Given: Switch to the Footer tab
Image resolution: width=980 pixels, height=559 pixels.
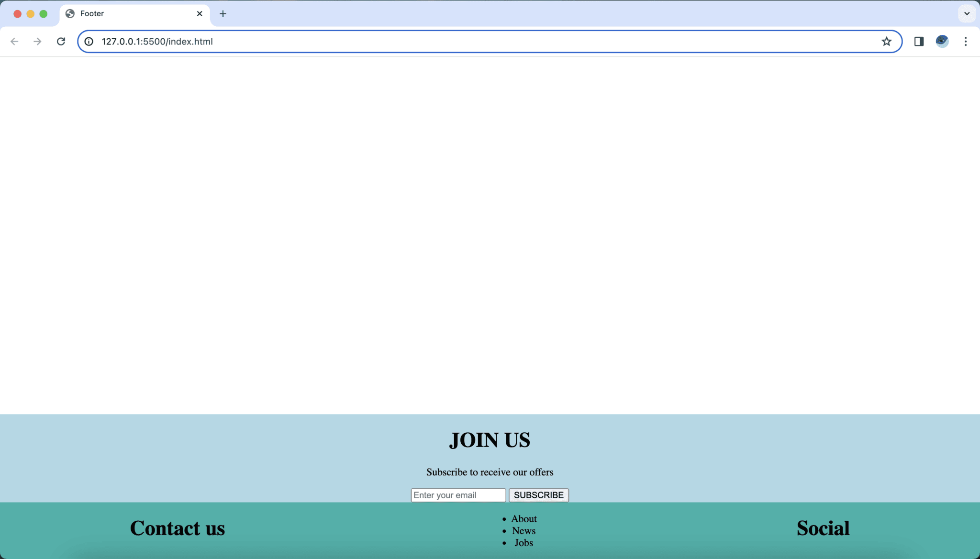Looking at the screenshot, I should [129, 13].
